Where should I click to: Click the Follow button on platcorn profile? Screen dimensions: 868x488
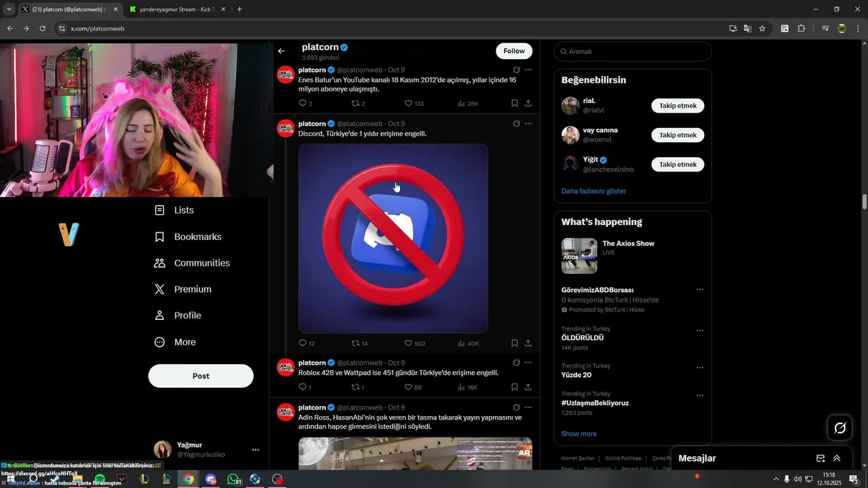[514, 51]
